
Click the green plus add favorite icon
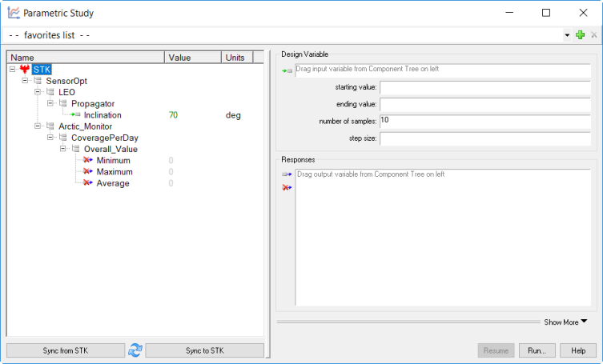[x=580, y=35]
